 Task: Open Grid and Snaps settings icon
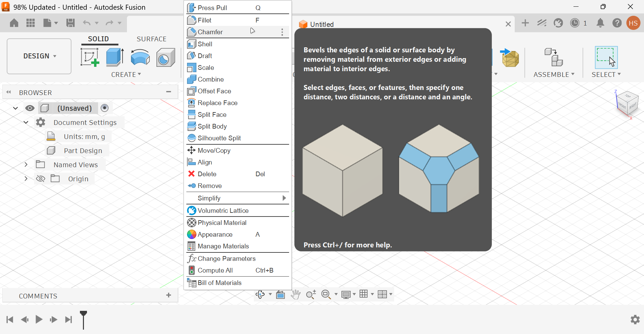coord(364,294)
